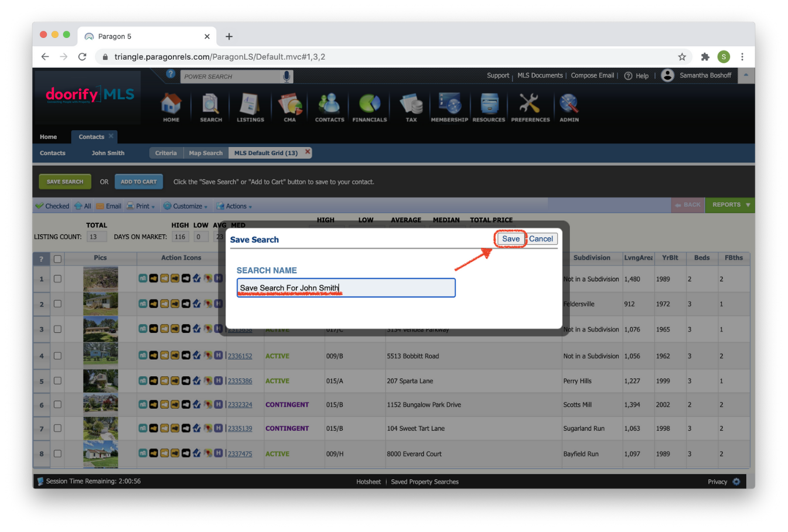This screenshot has width=788, height=532.
Task: Check the checkbox for listing row 5
Action: pos(57,381)
